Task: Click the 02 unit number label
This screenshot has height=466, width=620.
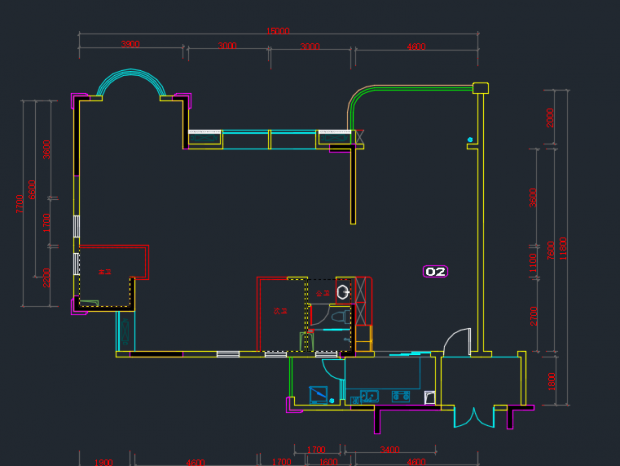Action: (435, 271)
